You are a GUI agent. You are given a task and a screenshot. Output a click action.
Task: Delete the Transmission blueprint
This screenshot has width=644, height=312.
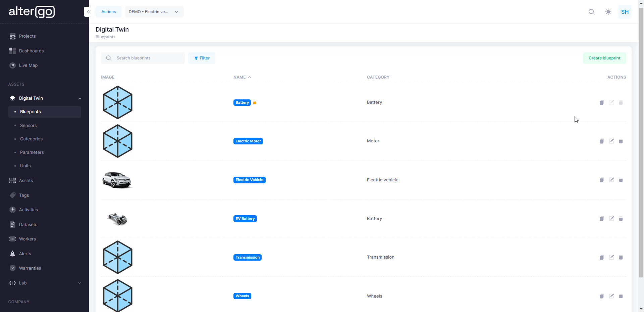(x=621, y=258)
